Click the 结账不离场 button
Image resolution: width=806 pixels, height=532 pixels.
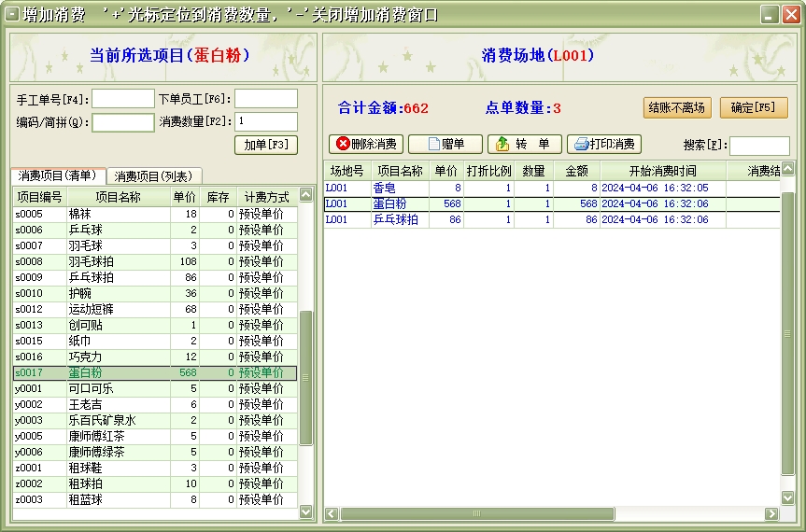(676, 107)
